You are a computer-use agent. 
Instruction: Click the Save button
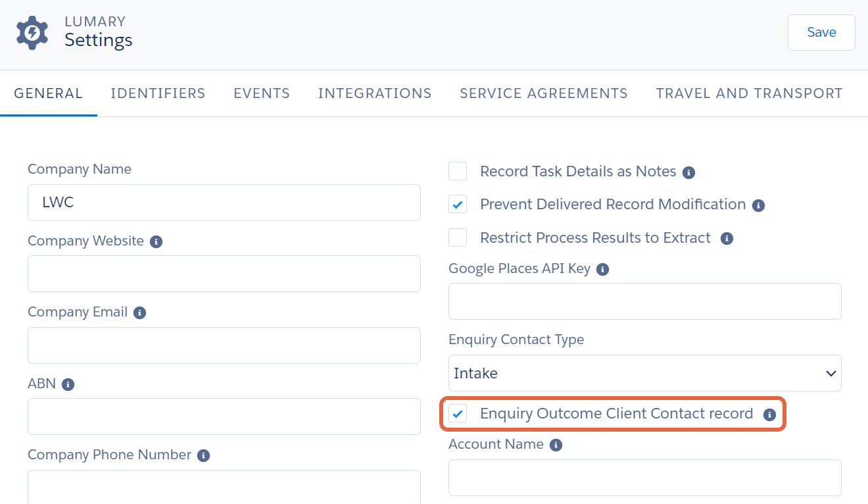[821, 32]
